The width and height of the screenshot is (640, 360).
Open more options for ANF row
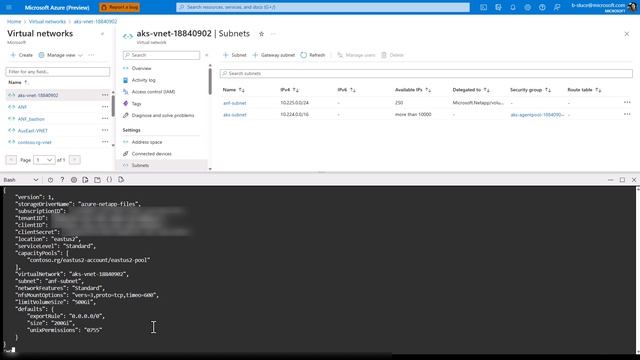(x=105, y=107)
